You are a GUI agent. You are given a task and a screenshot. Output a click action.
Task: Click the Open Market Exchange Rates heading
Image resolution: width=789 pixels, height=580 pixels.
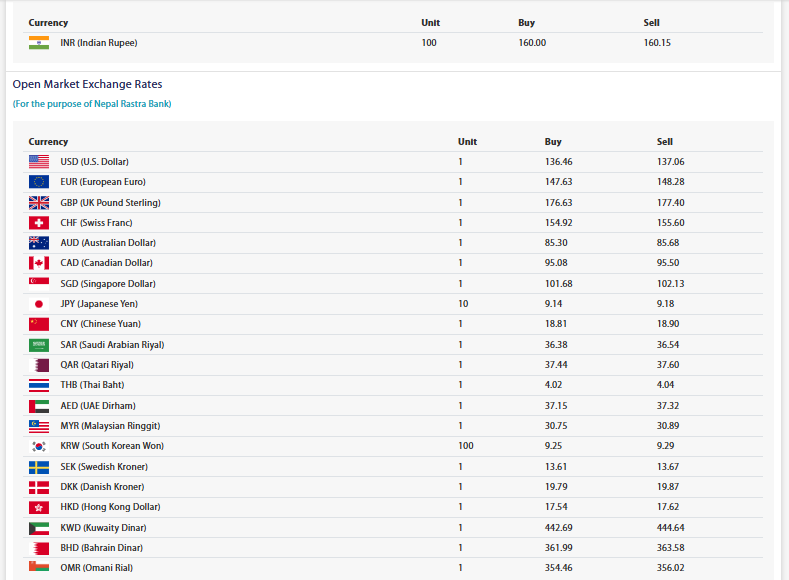point(88,84)
